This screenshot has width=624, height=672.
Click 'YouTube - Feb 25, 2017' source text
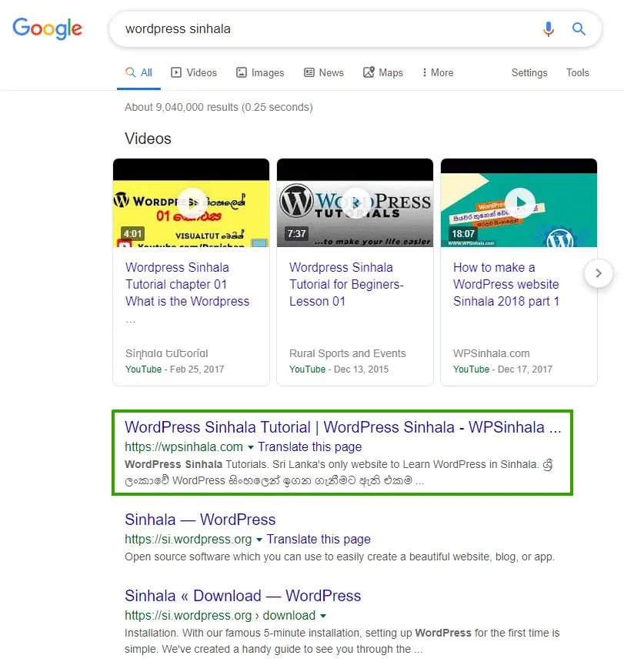tap(175, 369)
